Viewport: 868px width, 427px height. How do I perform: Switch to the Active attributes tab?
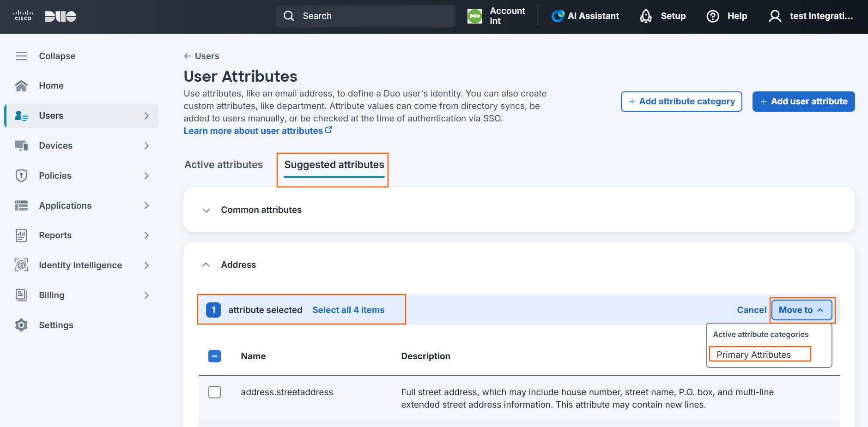tap(224, 165)
